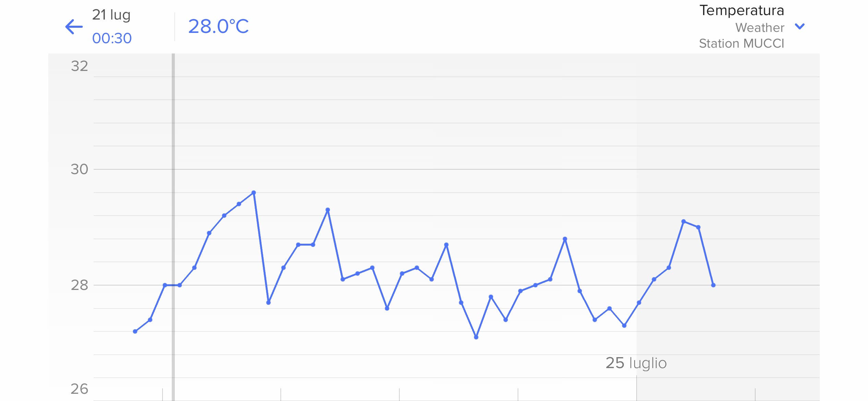The width and height of the screenshot is (868, 401).
Task: Click the 32 label on the y-axis
Action: (80, 66)
